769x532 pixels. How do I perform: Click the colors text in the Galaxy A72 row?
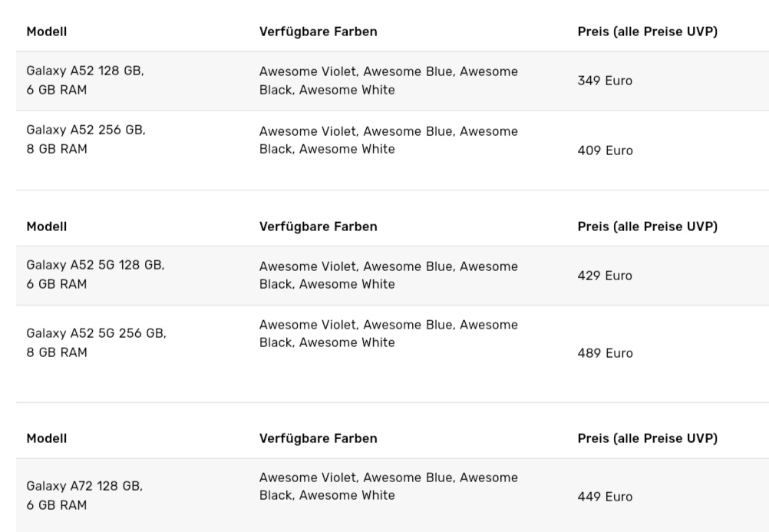(x=388, y=486)
